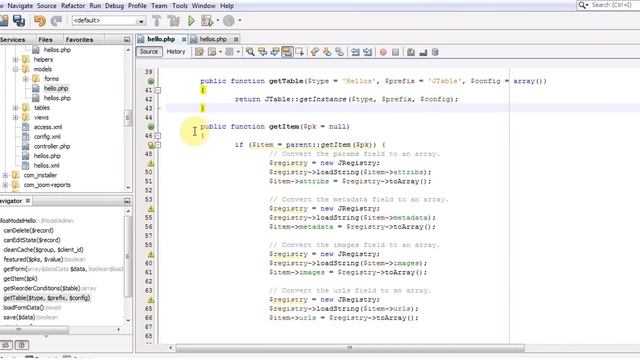Click the Redo arrow icon
This screenshot has width=640, height=360.
tap(56, 20)
